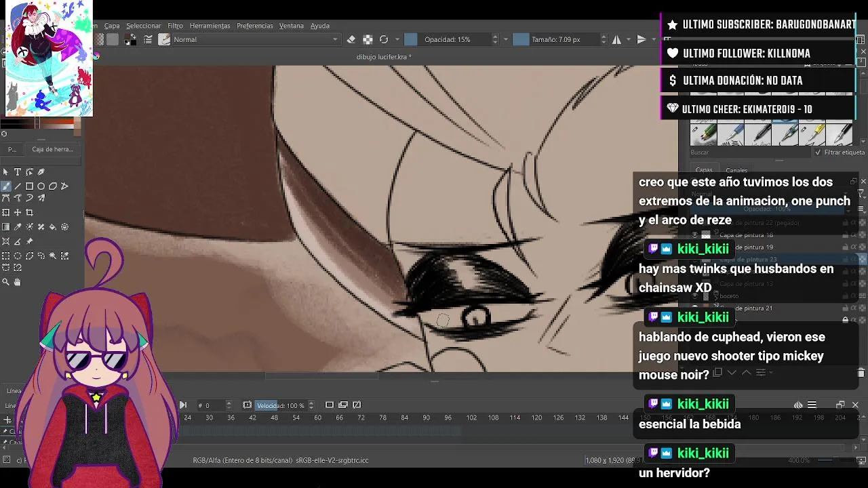The width and height of the screenshot is (868, 488).
Task: Select the Polygon shape tool
Action: point(53,186)
